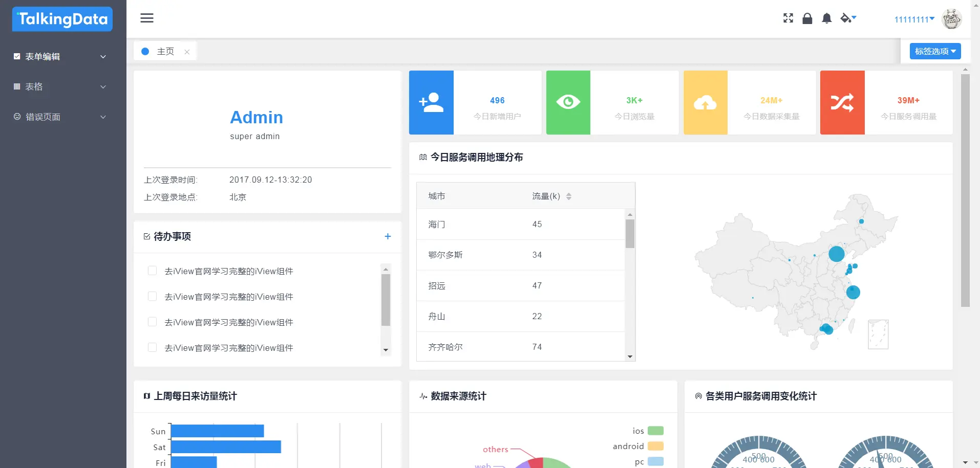Click the 24M+ data collection count

772,100
